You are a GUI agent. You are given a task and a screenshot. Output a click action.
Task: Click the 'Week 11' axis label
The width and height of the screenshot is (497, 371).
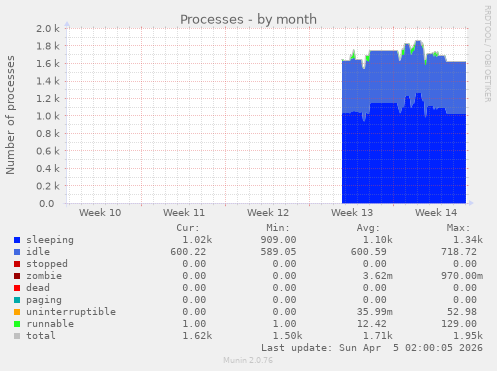pyautogui.click(x=184, y=213)
